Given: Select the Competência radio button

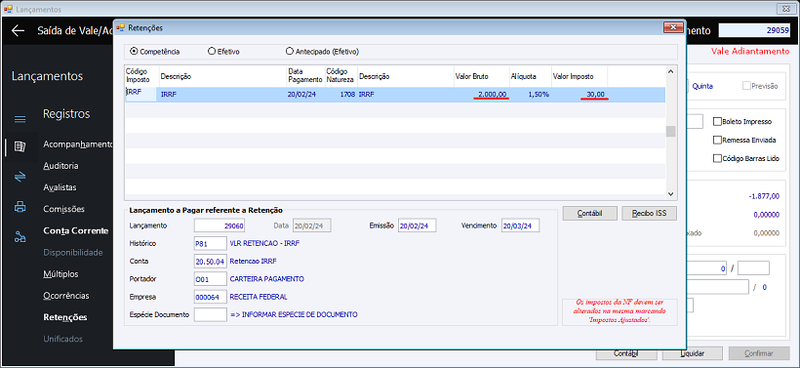Looking at the screenshot, I should 134,52.
